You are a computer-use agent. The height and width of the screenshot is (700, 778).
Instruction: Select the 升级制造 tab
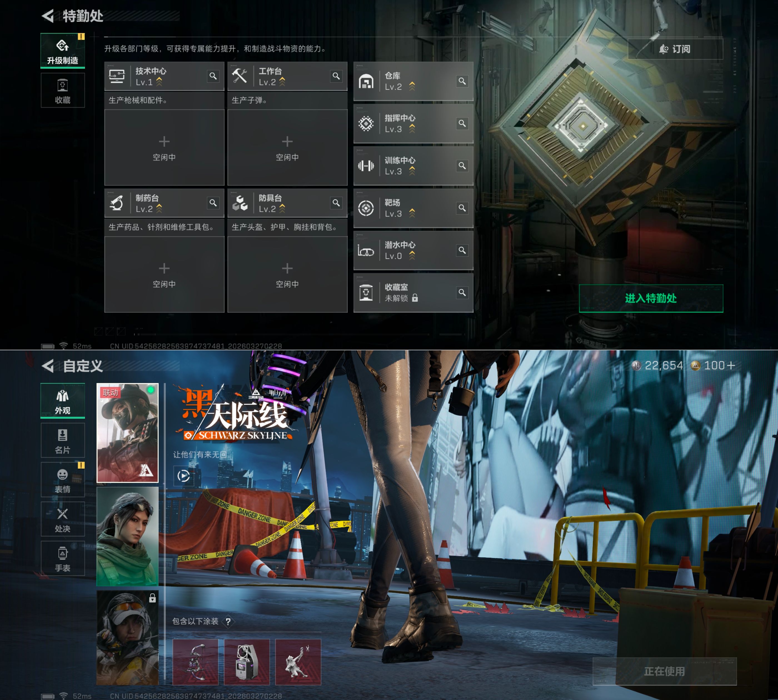click(x=63, y=51)
